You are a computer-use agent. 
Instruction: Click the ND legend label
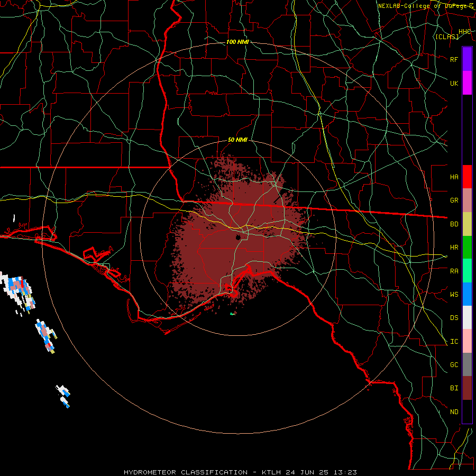454,412
